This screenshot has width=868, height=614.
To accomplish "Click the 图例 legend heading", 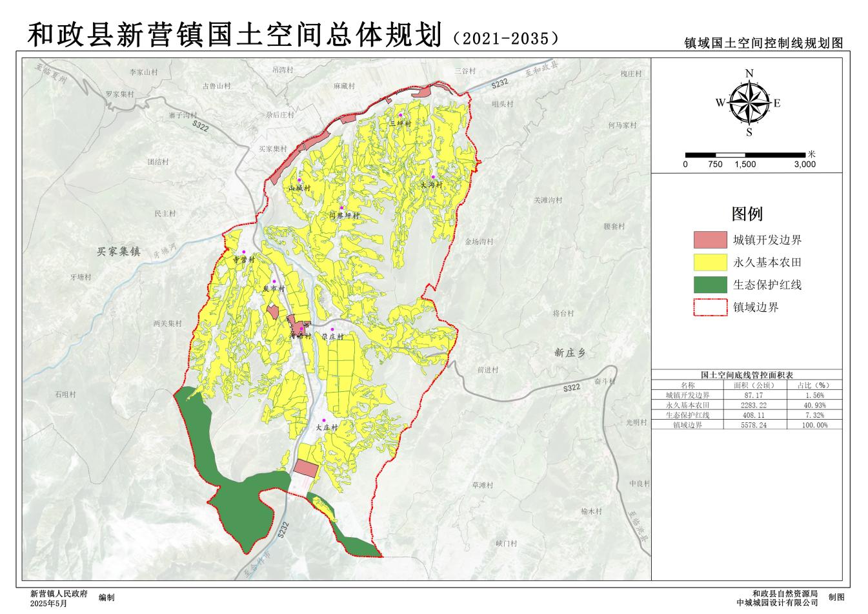I will (x=747, y=214).
